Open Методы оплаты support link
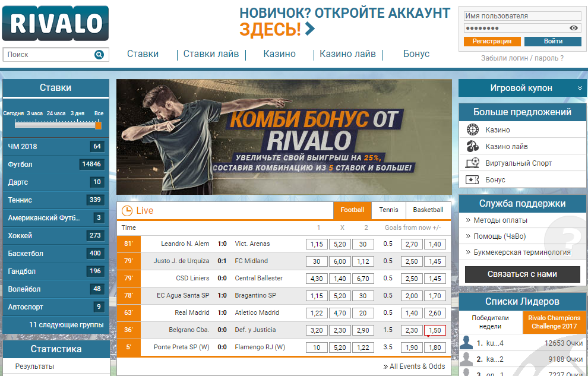Image resolution: width=588 pixels, height=376 pixels. point(500,220)
